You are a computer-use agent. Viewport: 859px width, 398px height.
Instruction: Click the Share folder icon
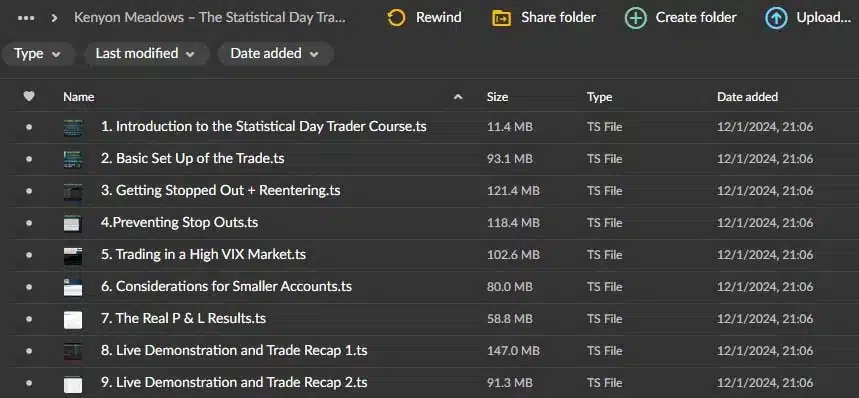(501, 18)
